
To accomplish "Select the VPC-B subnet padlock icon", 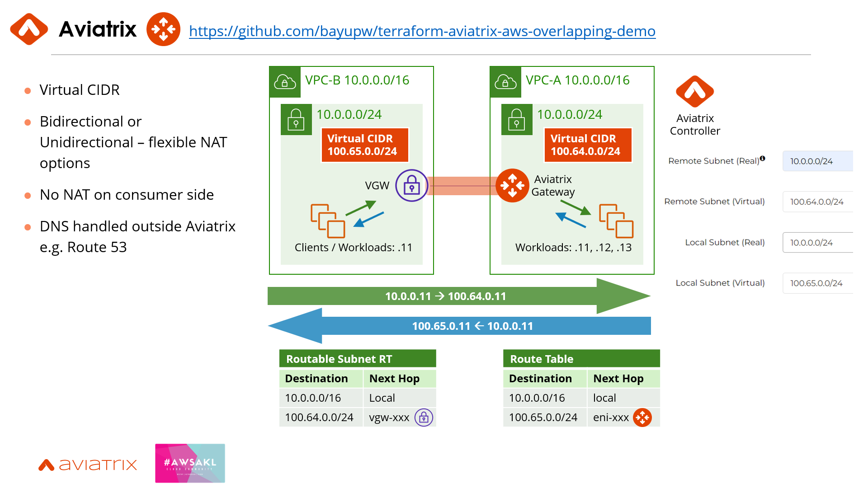I will click(x=296, y=120).
